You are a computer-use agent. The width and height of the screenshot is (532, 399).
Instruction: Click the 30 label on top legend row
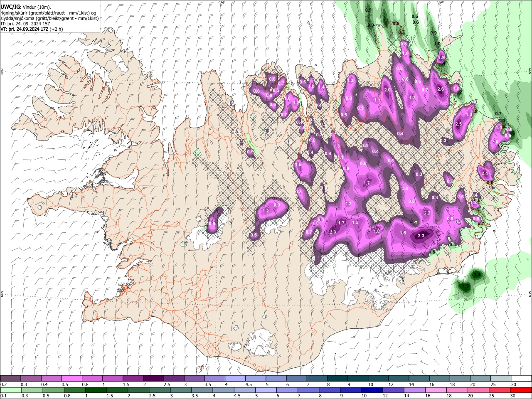point(514,384)
